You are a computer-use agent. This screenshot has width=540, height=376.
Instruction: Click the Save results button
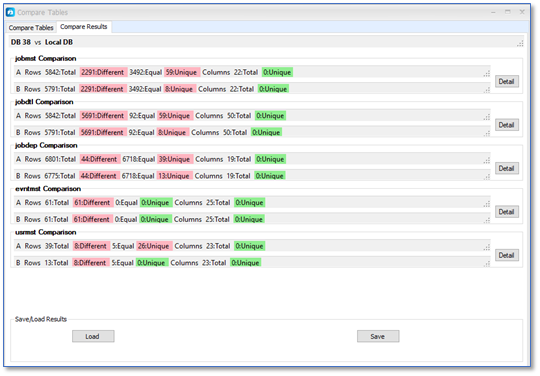tap(378, 336)
